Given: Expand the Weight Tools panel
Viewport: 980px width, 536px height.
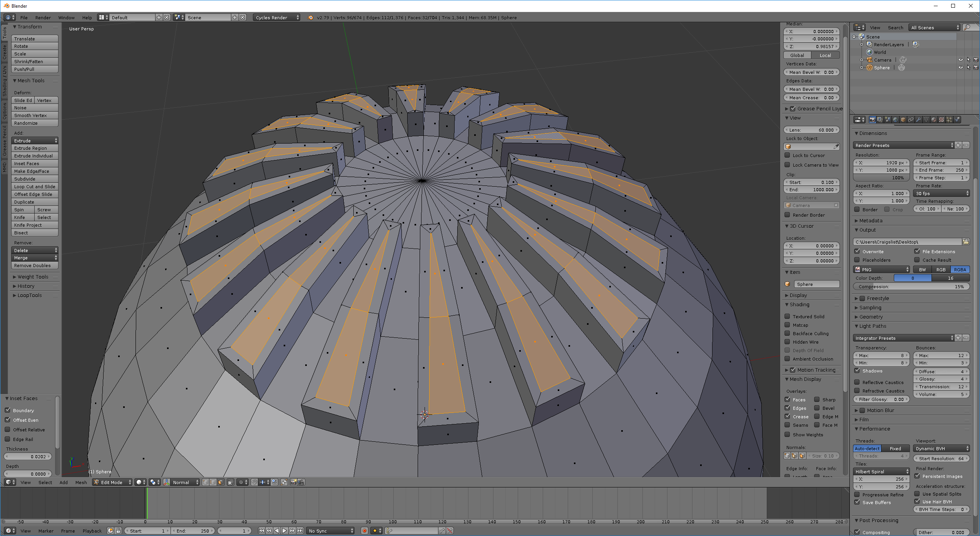Looking at the screenshot, I should tap(33, 277).
